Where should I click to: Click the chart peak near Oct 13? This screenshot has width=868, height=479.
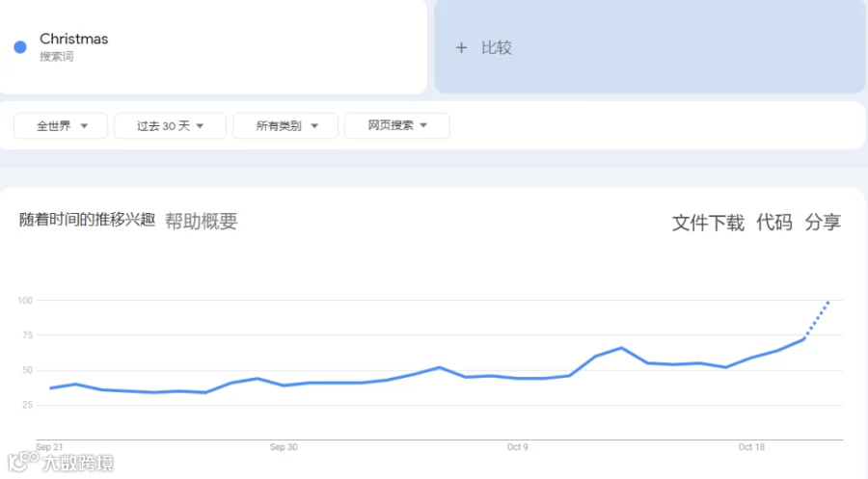(x=621, y=348)
